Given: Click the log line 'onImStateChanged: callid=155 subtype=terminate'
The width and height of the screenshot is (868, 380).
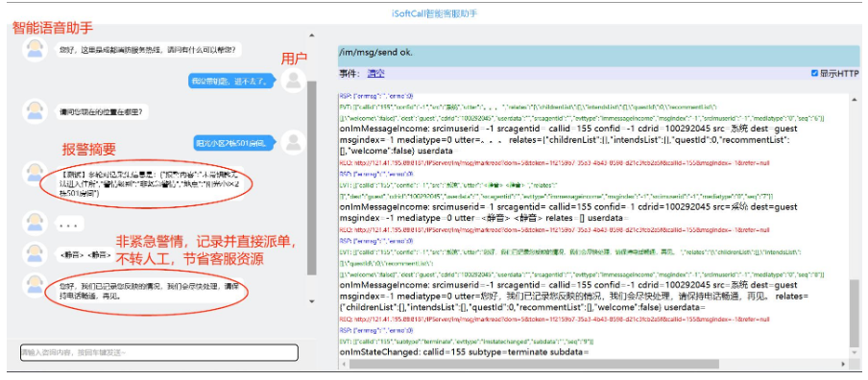Looking at the screenshot, I should click(465, 352).
